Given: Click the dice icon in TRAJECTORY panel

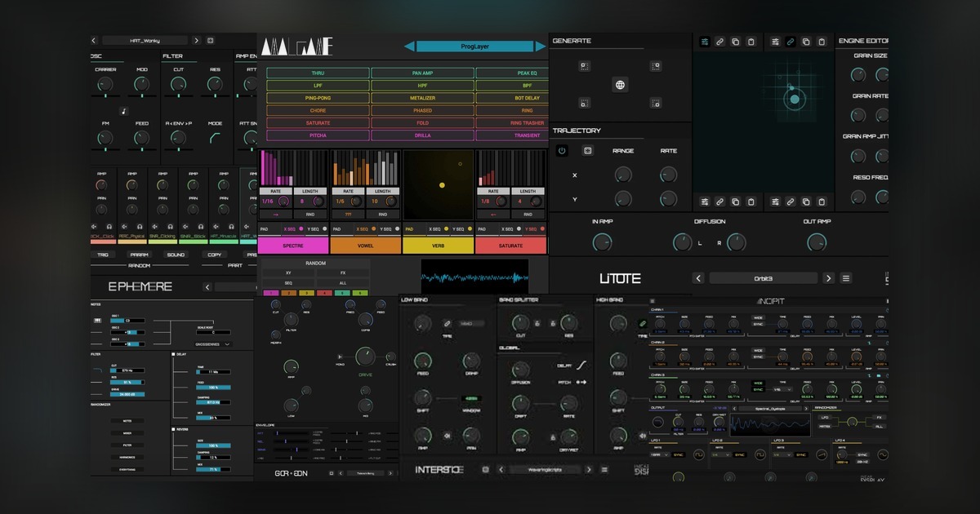Looking at the screenshot, I should 587,151.
